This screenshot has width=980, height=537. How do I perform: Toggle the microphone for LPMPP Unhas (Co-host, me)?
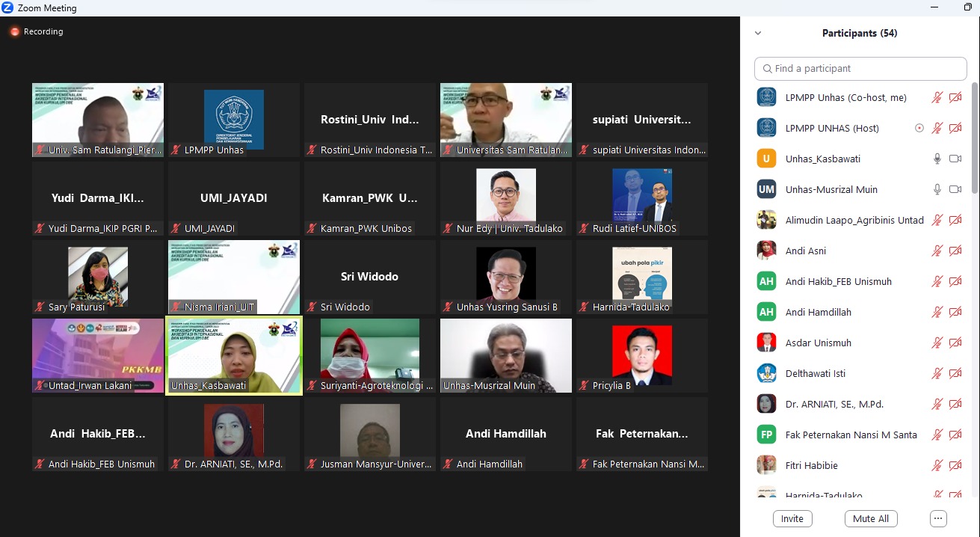(937, 97)
